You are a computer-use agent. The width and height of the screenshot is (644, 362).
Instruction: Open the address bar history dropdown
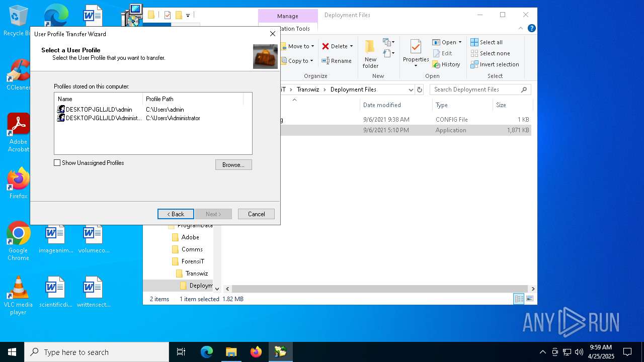tap(411, 89)
